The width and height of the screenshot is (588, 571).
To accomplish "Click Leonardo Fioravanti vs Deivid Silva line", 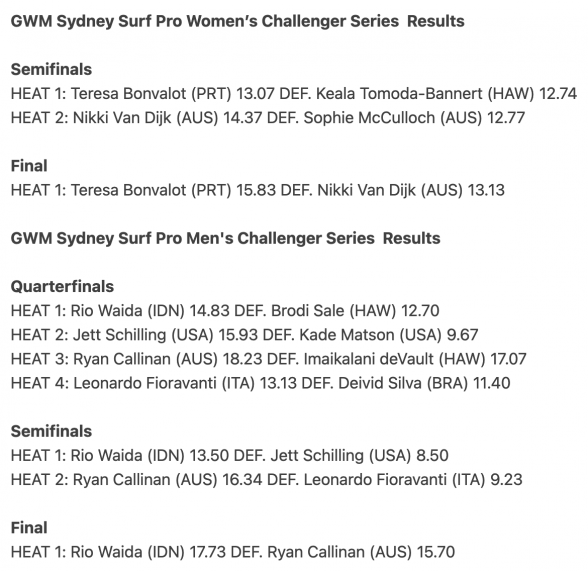I will [x=261, y=383].
